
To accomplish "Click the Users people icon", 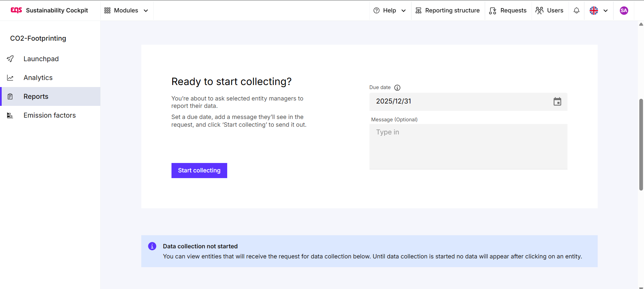I will [539, 10].
